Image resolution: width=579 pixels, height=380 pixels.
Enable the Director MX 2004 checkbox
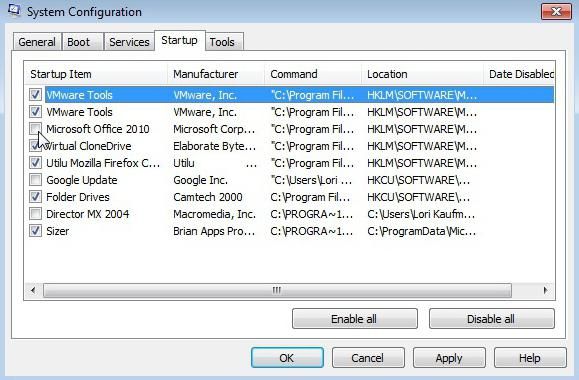pyautogui.click(x=35, y=214)
